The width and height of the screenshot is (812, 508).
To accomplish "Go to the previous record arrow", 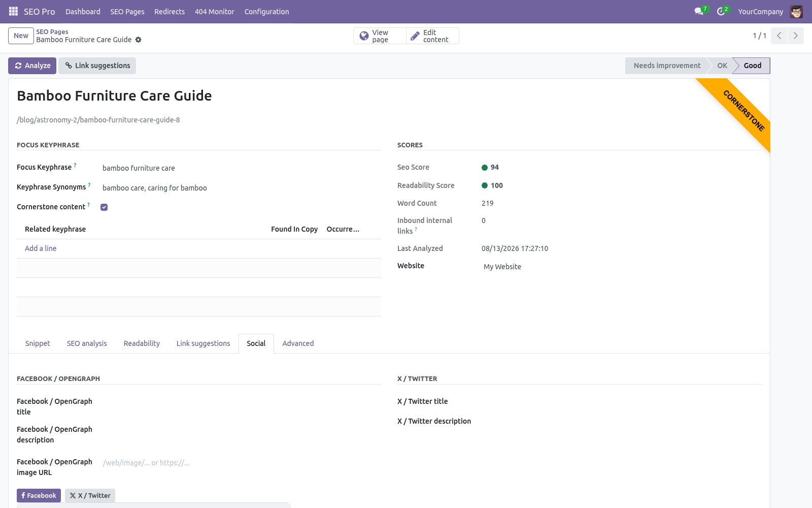I will click(x=779, y=36).
